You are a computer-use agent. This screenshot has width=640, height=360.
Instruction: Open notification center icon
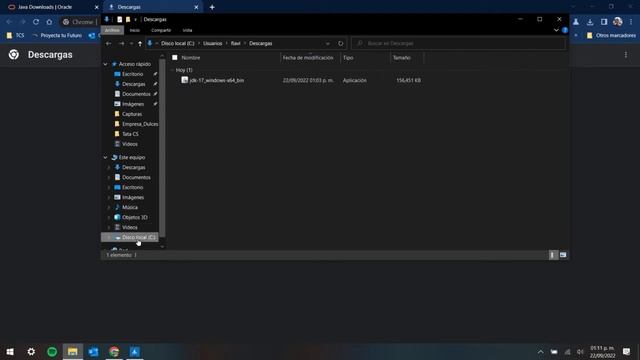[x=626, y=351]
